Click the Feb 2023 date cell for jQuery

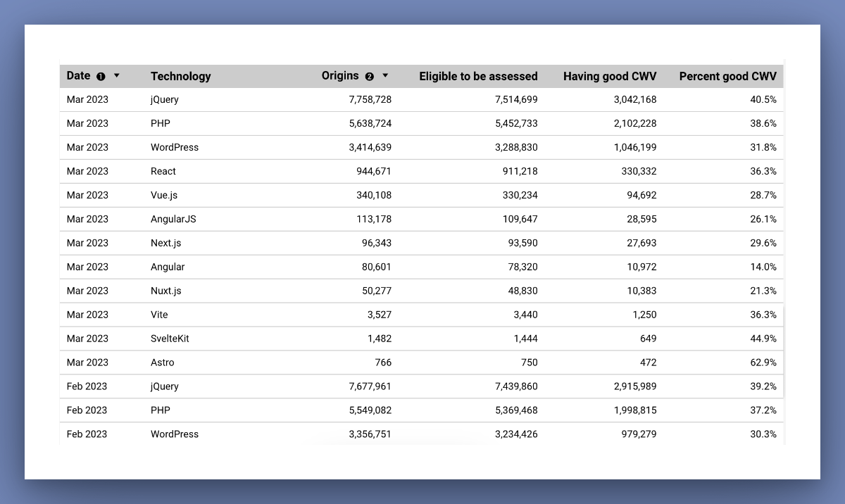[87, 386]
